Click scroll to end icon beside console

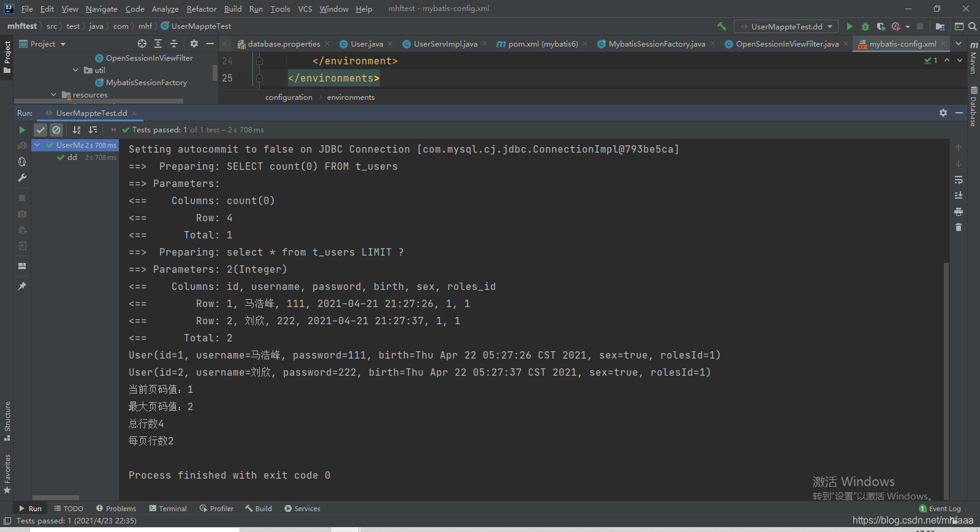coord(959,196)
